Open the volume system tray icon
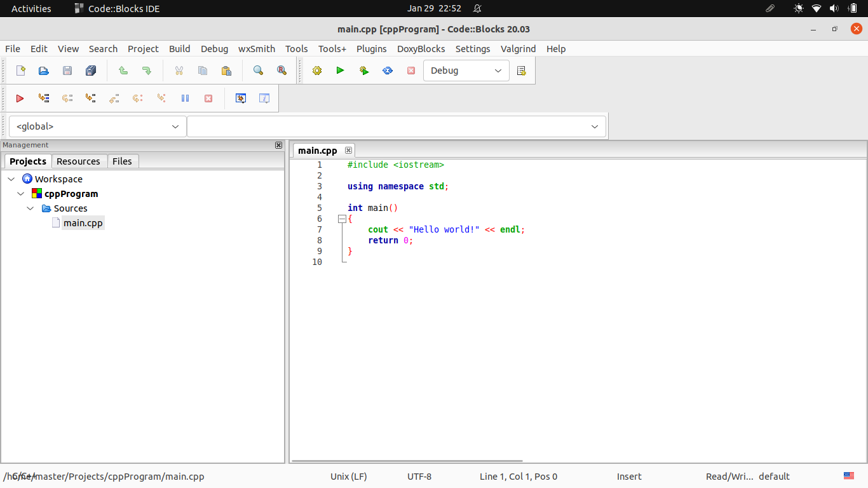 click(x=834, y=9)
